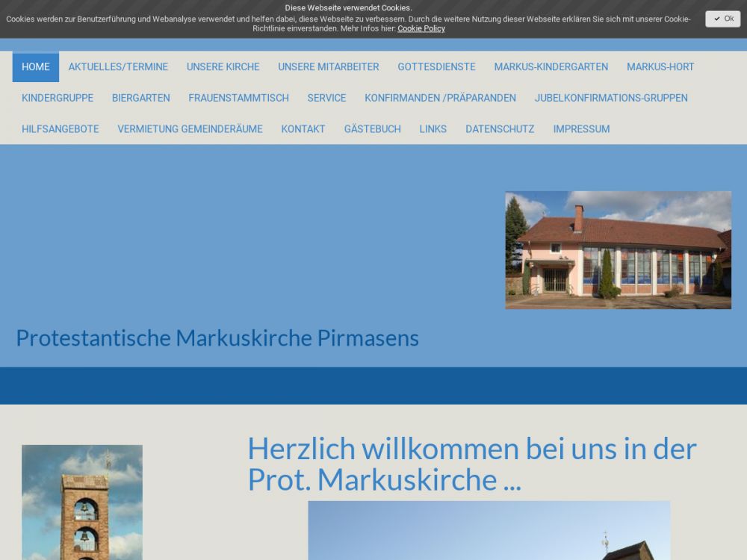Go to the Biergarten page
The height and width of the screenshot is (560, 747).
tap(140, 98)
